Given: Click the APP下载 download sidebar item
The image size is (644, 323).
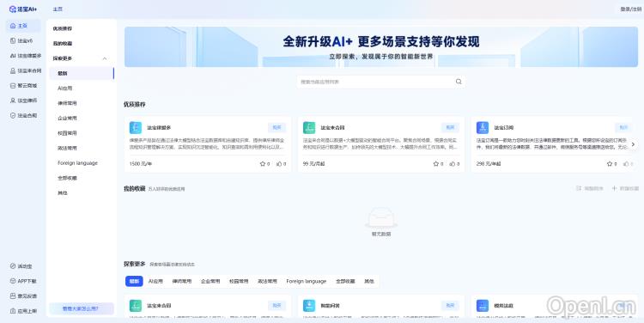Looking at the screenshot, I should (x=23, y=281).
